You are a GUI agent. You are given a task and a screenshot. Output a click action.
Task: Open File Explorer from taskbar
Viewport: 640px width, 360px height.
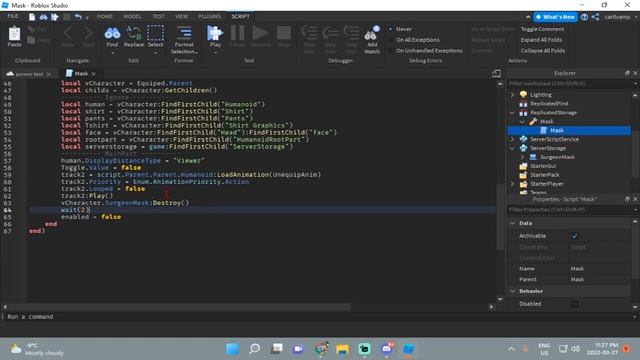click(342, 349)
